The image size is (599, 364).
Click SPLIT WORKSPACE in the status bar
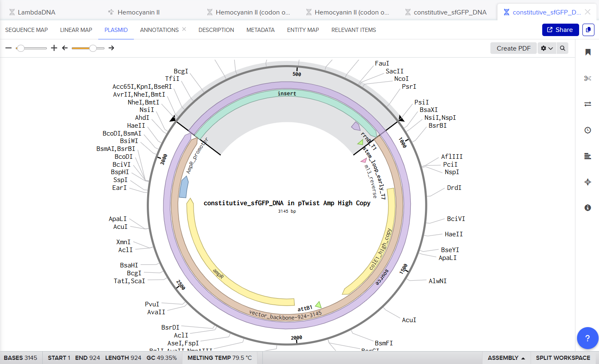point(563,357)
